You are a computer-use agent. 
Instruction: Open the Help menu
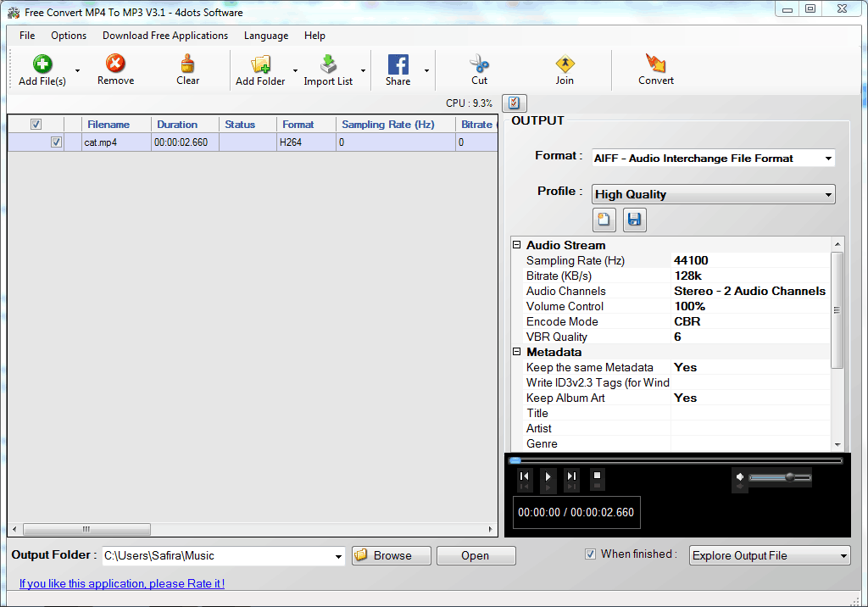click(x=314, y=36)
